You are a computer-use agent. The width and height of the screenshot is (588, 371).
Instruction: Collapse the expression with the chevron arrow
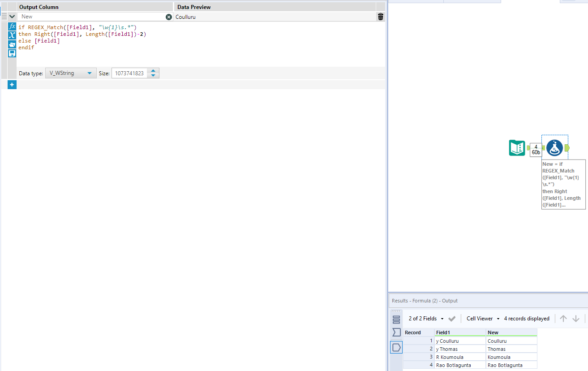(12, 16)
